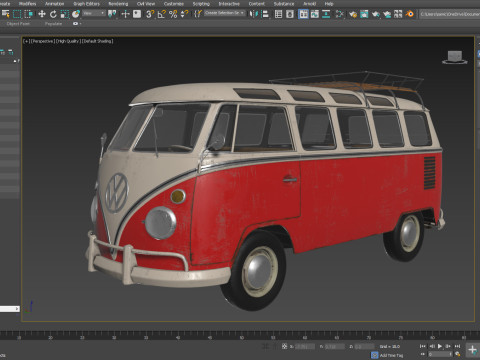480x360 pixels.
Task: Activate the Select and Scale tool
Action: [x=65, y=14]
